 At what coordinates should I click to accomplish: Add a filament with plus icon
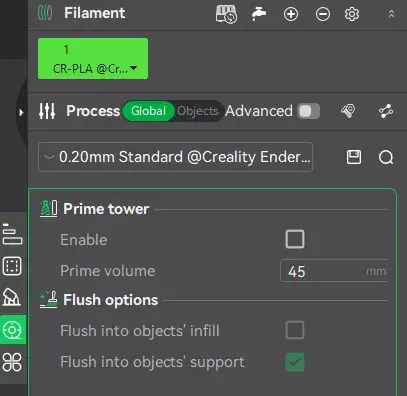pos(291,14)
